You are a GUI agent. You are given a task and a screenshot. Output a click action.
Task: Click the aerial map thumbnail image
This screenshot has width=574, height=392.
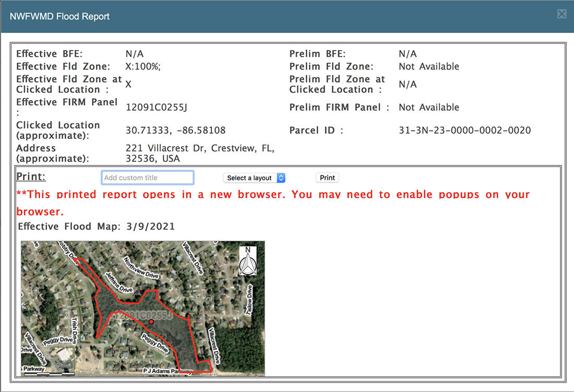[x=142, y=308]
